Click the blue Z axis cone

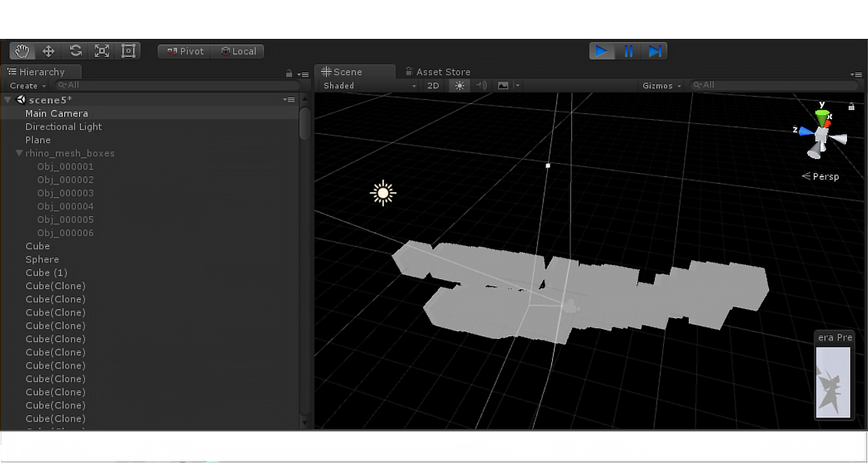click(806, 131)
